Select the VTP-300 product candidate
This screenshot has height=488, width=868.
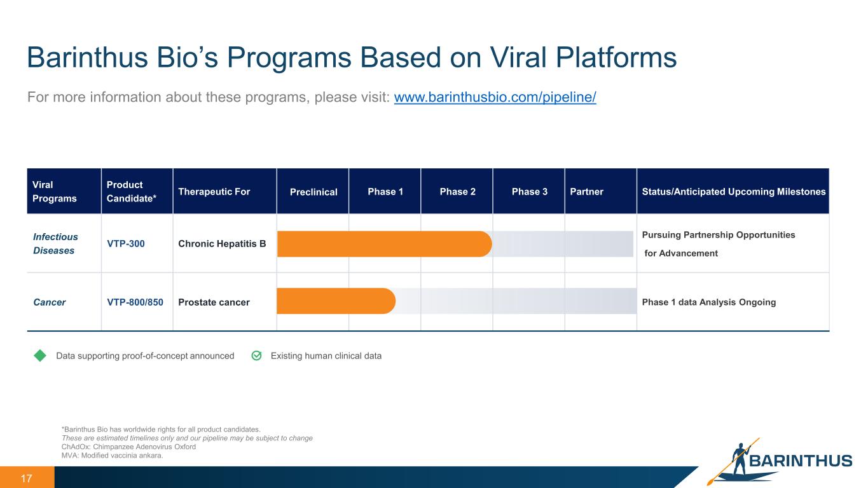[x=125, y=243]
